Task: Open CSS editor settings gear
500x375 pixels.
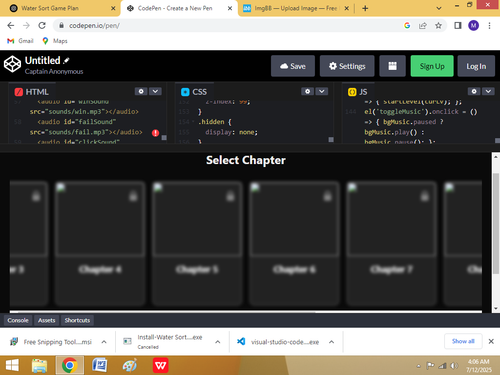Action: pos(307,91)
